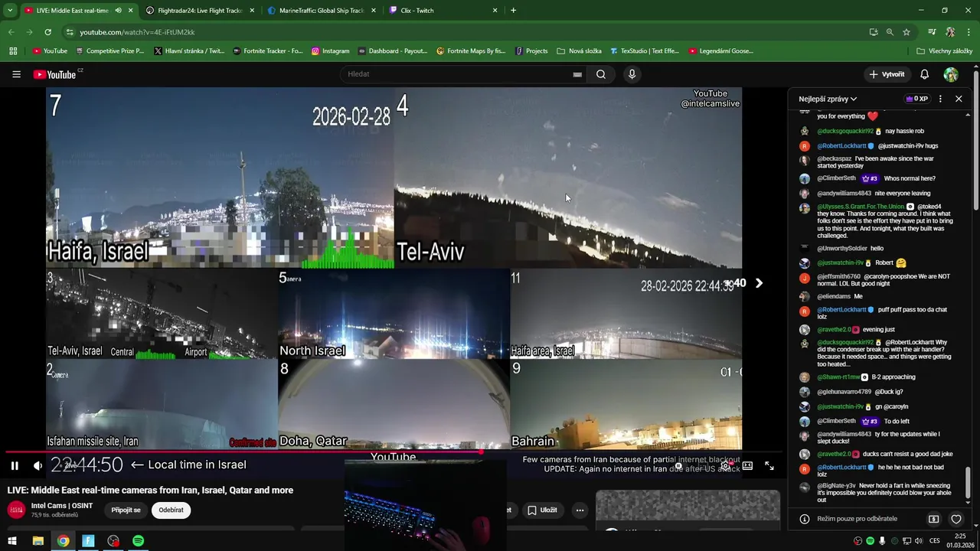The image size is (980, 551).
Task: Click the 'B-2 approaching' chat message
Action: tap(893, 377)
